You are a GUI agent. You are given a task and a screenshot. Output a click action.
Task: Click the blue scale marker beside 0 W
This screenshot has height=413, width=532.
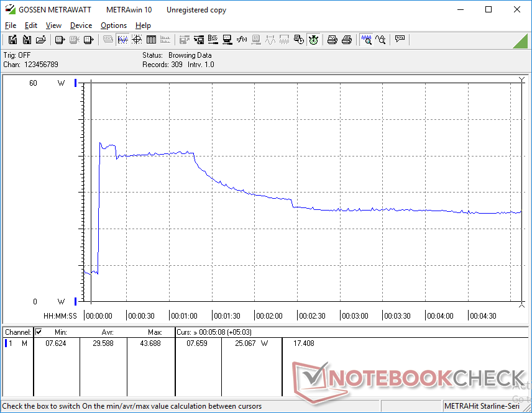(x=76, y=301)
